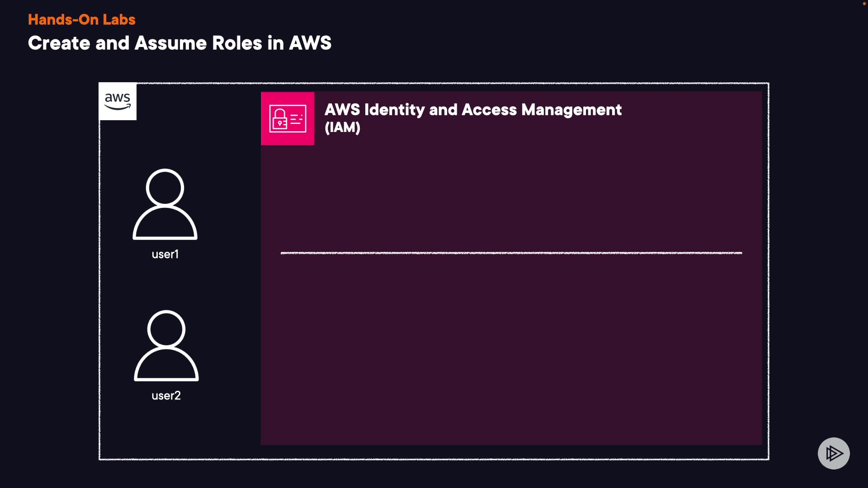Click the user2 person icon
Viewport: 868px width, 488px height.
tap(166, 346)
